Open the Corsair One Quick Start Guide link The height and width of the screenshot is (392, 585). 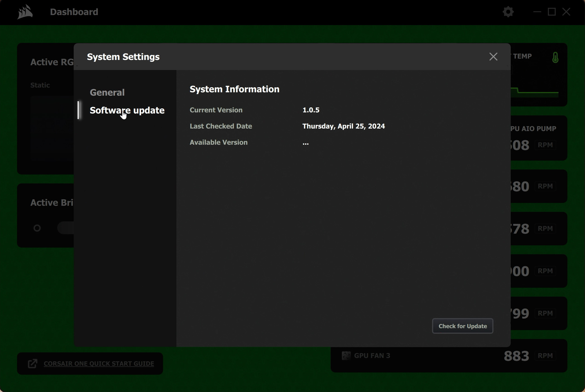pos(99,364)
